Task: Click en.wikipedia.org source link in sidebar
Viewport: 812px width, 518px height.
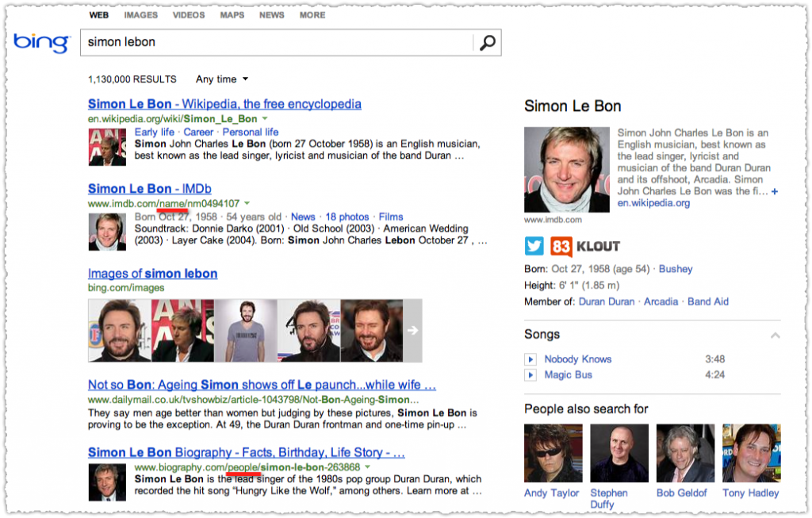Action: [653, 203]
